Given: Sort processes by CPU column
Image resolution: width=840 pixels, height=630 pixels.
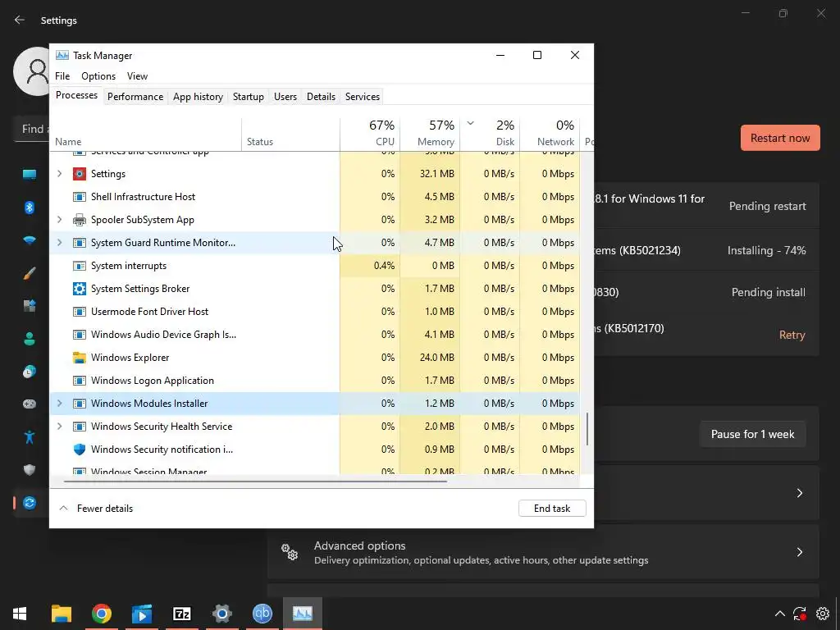Looking at the screenshot, I should (x=370, y=133).
